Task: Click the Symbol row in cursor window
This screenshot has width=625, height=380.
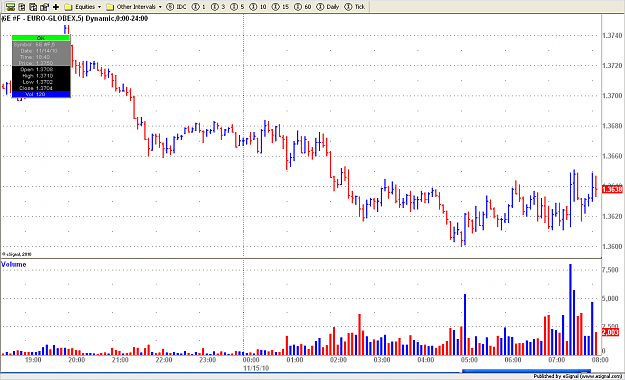Action: point(41,44)
